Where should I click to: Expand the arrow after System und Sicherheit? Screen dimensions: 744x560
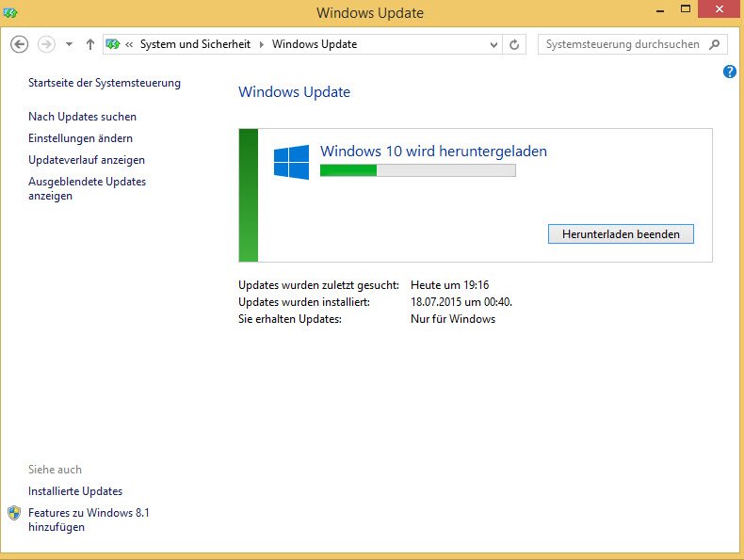(x=261, y=44)
